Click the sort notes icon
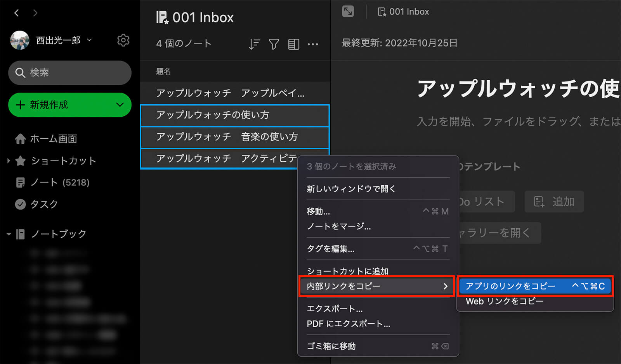621x364 pixels. 254,44
